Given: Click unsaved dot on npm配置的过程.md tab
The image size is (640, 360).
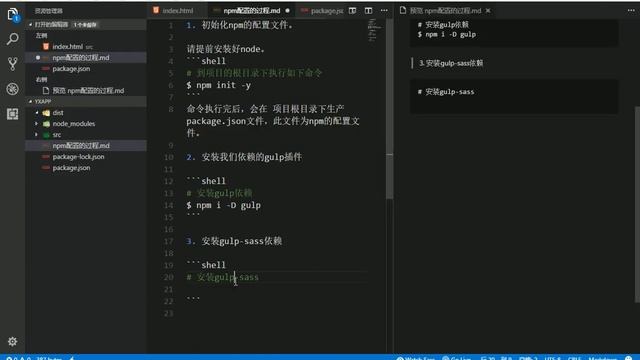Looking at the screenshot, I should coord(287,11).
